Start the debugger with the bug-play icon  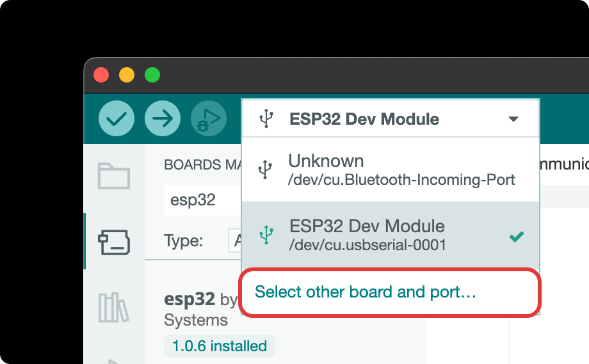(209, 118)
